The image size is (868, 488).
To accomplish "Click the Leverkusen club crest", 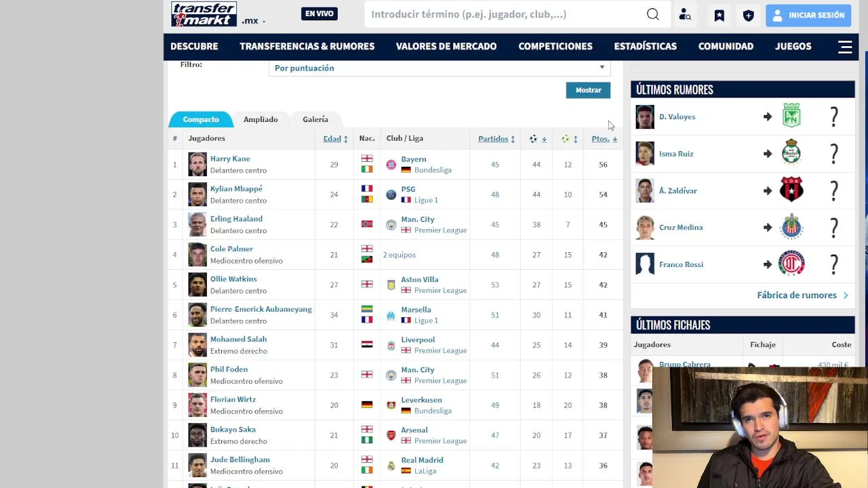I will [391, 405].
